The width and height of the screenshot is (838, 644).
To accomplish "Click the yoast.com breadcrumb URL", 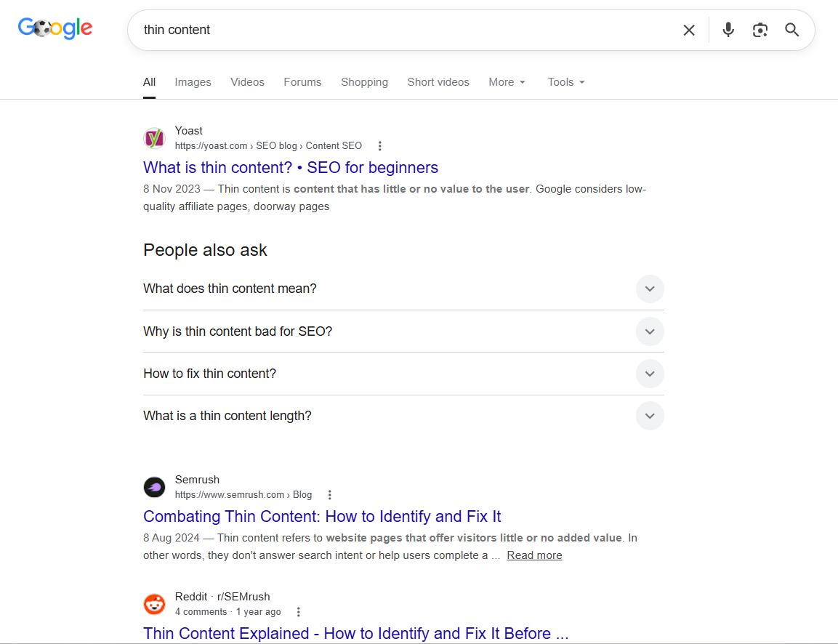I will [x=268, y=146].
